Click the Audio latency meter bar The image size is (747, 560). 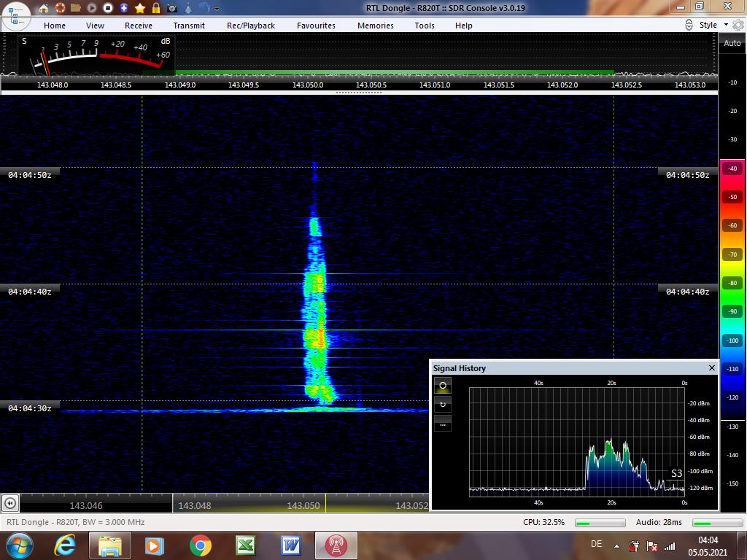(718, 523)
